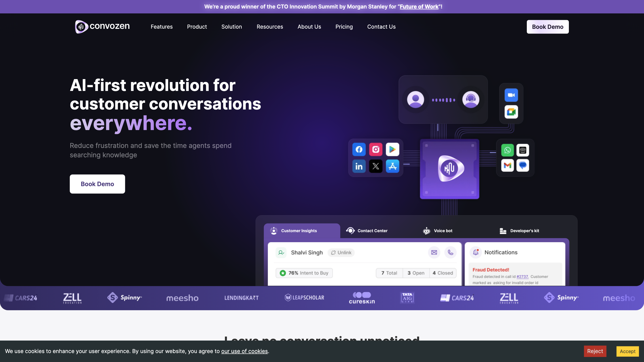Select the Google Play icon
644x362 pixels.
(392, 149)
